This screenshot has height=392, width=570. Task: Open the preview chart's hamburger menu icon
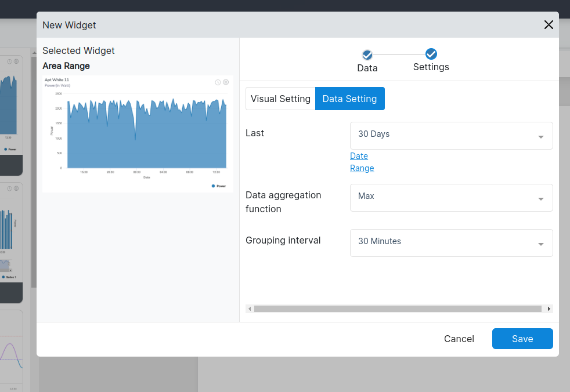[x=226, y=82]
